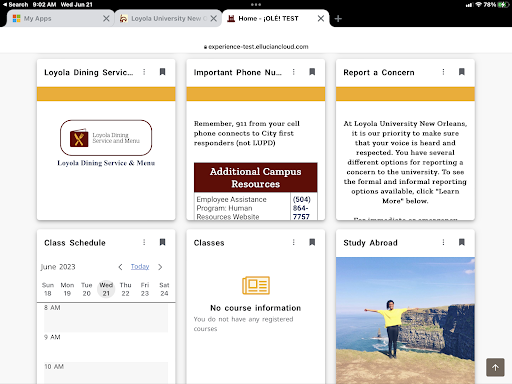Viewport: 512px width, 384px height.
Task: Tap the experience-test.elluciancloud.com address bar
Action: pyautogui.click(x=256, y=47)
